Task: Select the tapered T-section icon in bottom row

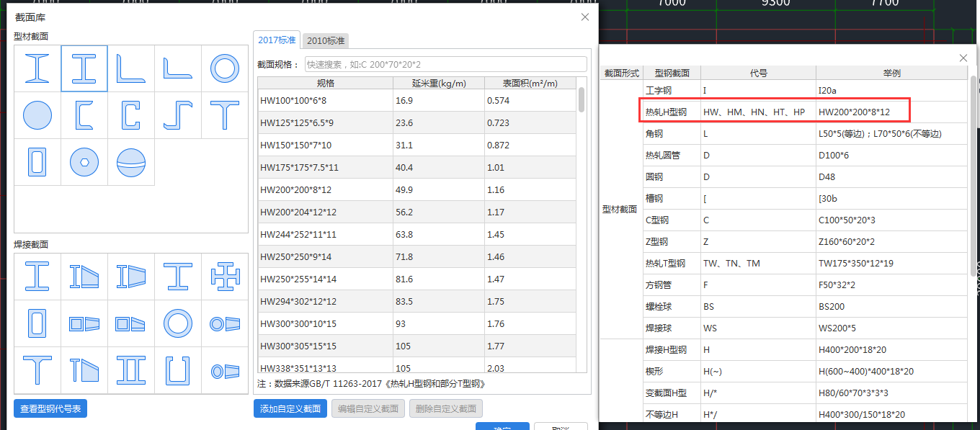Action: (84, 370)
